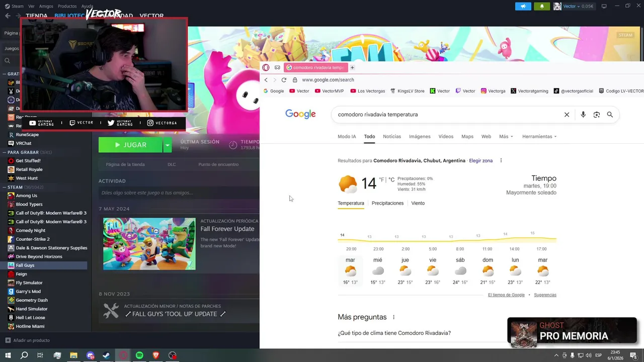Switch temperature to Fahrenheit

382,179
